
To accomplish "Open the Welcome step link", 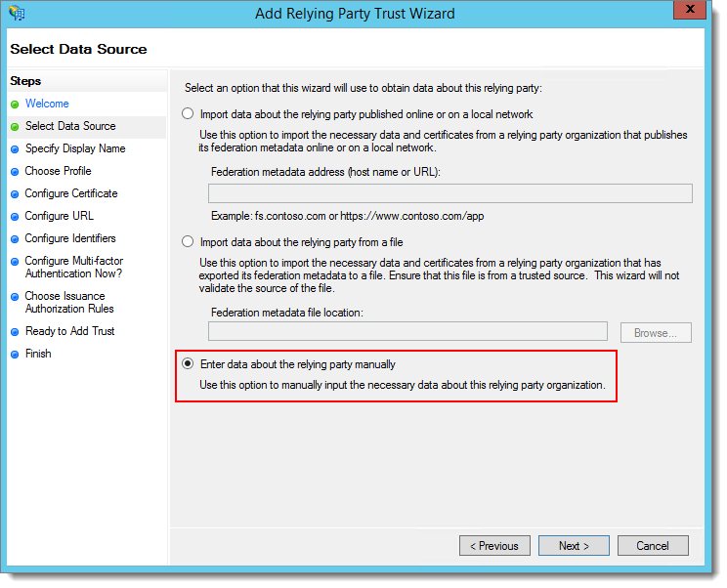I will (x=47, y=104).
